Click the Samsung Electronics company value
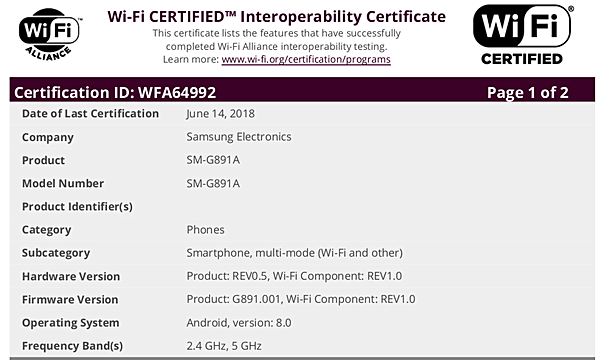The width and height of the screenshot is (600, 360). click(x=239, y=137)
